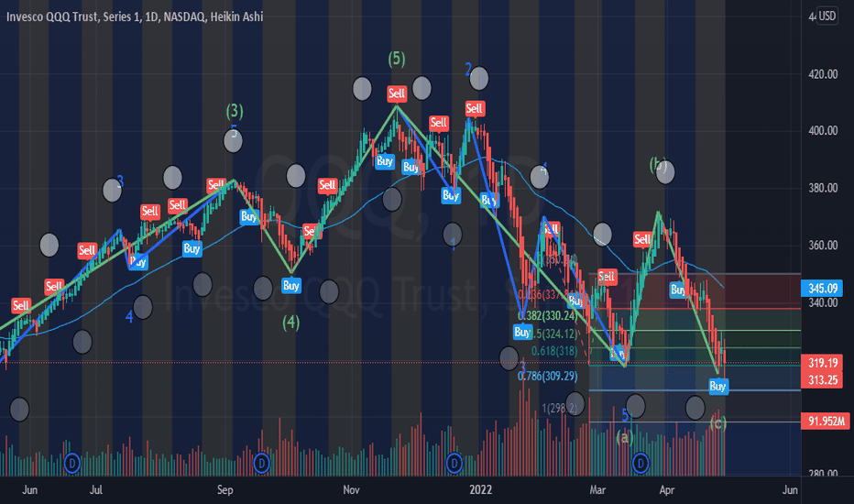Click the red price label 313.25
This screenshot has height=504, width=854.
pyautogui.click(x=823, y=379)
